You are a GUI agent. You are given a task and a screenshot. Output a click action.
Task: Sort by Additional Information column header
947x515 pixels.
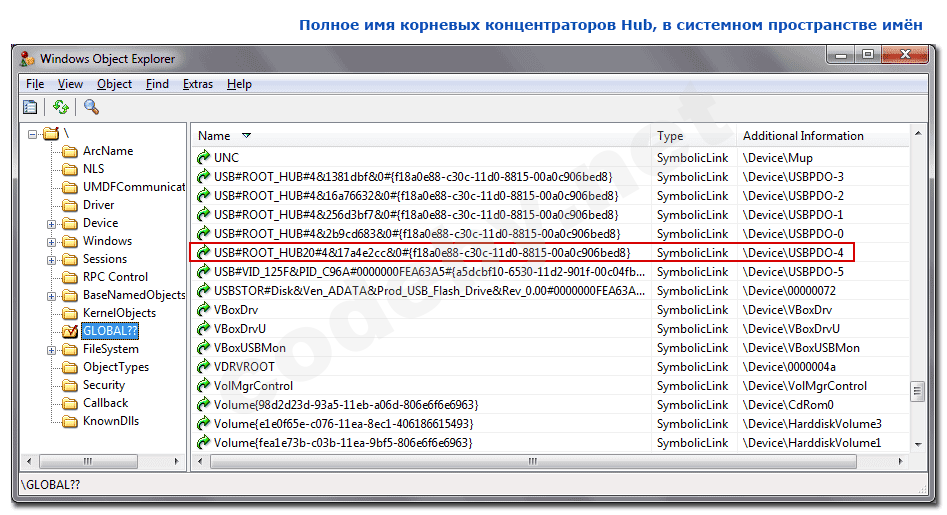[x=823, y=136]
